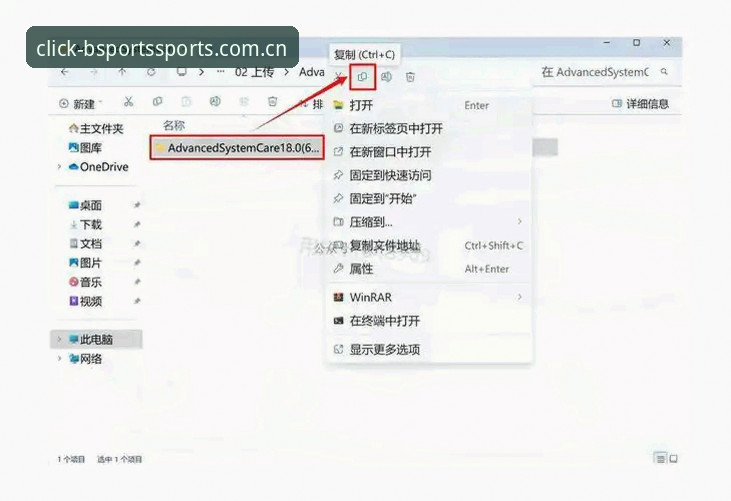Image resolution: width=731 pixels, height=501 pixels.
Task: Choose 固定到"开始"
Action: [x=428, y=199]
